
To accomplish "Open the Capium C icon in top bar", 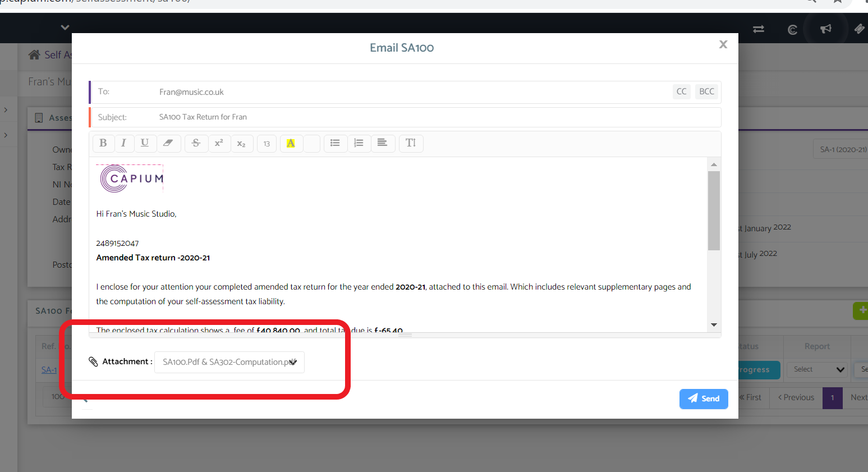I will click(x=792, y=29).
